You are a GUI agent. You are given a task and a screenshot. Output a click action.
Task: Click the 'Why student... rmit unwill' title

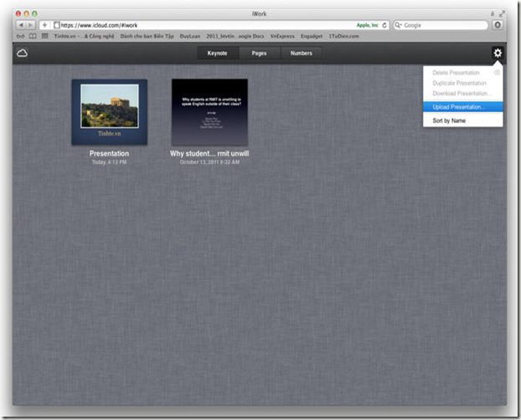click(209, 153)
